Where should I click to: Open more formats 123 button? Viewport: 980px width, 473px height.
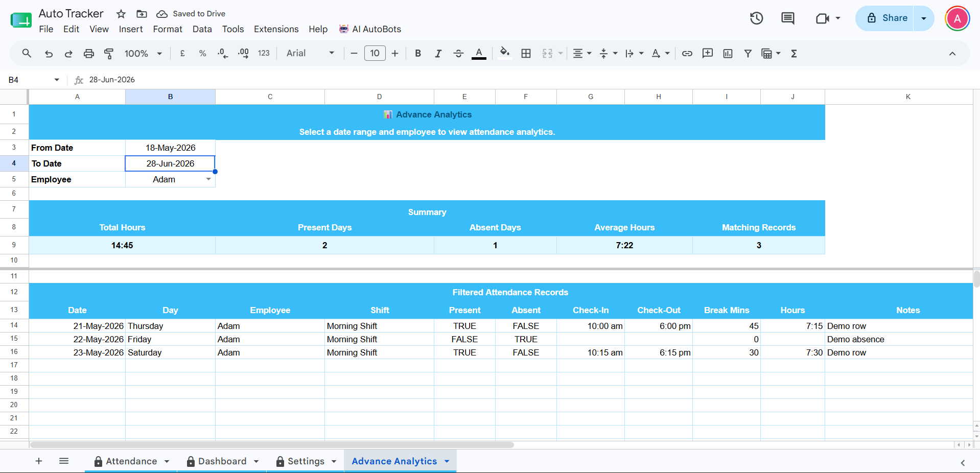tap(264, 53)
